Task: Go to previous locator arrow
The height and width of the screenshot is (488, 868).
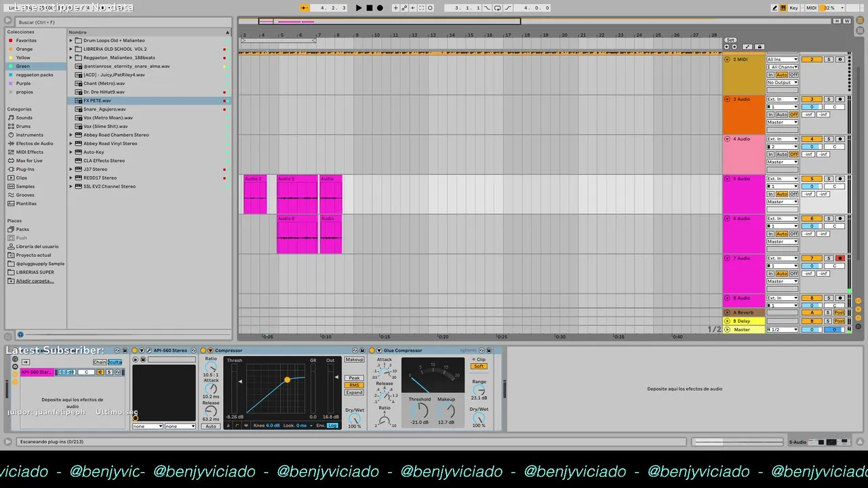Action: [727, 47]
